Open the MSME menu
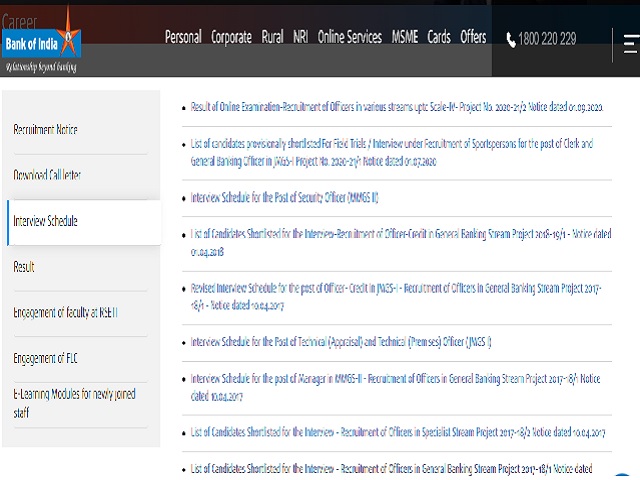This screenshot has width=640, height=480. tap(405, 37)
